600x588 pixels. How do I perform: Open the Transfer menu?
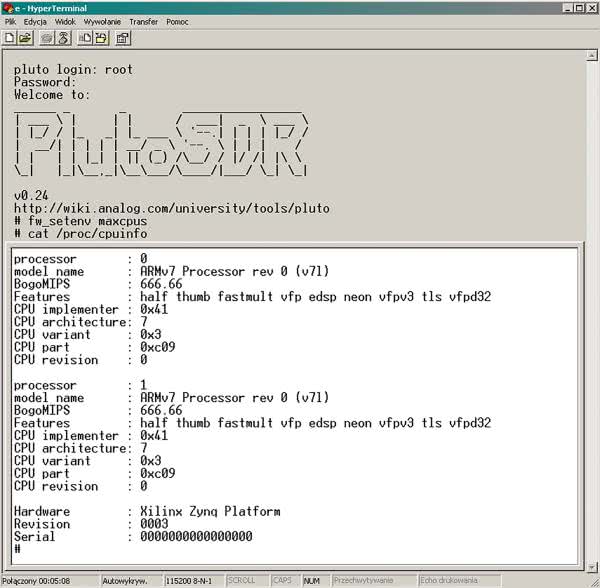[144, 21]
